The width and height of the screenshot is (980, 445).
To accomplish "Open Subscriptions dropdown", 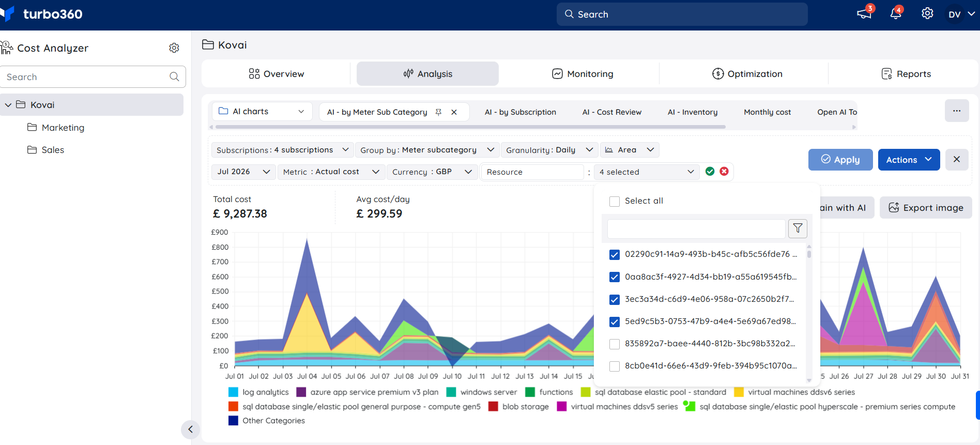I will tap(283, 150).
